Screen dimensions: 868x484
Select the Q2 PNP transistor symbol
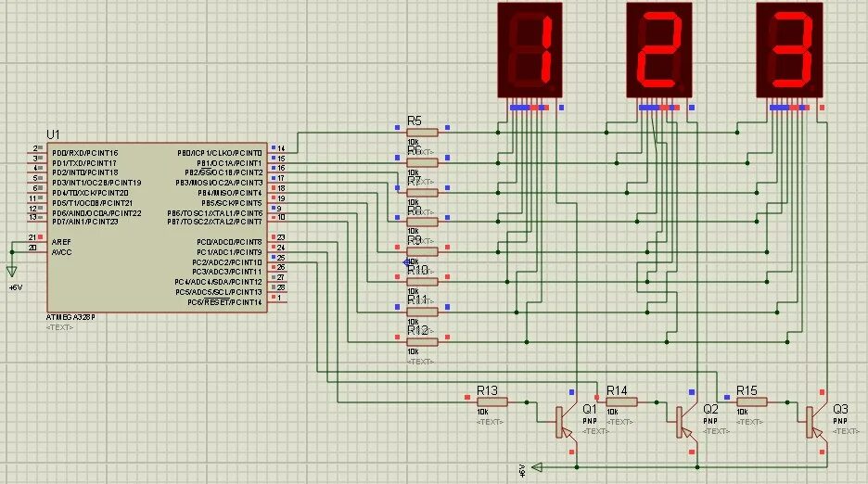pyautogui.click(x=686, y=422)
